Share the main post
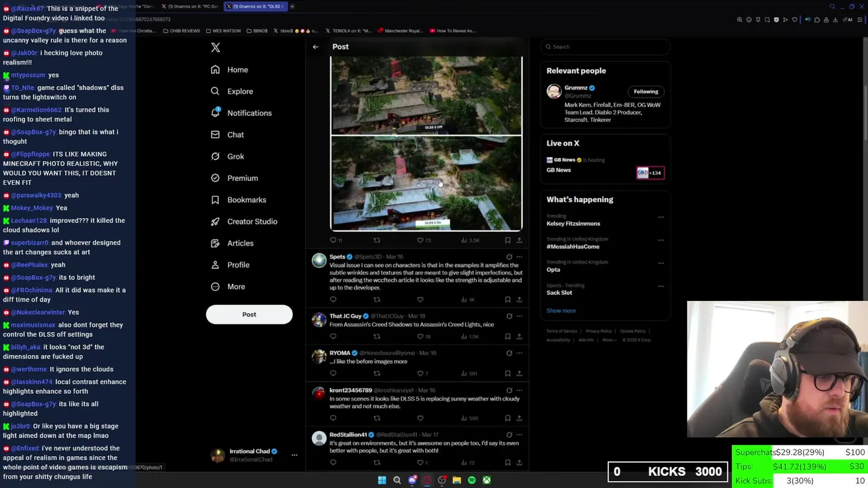This screenshot has height=488, width=868. pos(519,240)
